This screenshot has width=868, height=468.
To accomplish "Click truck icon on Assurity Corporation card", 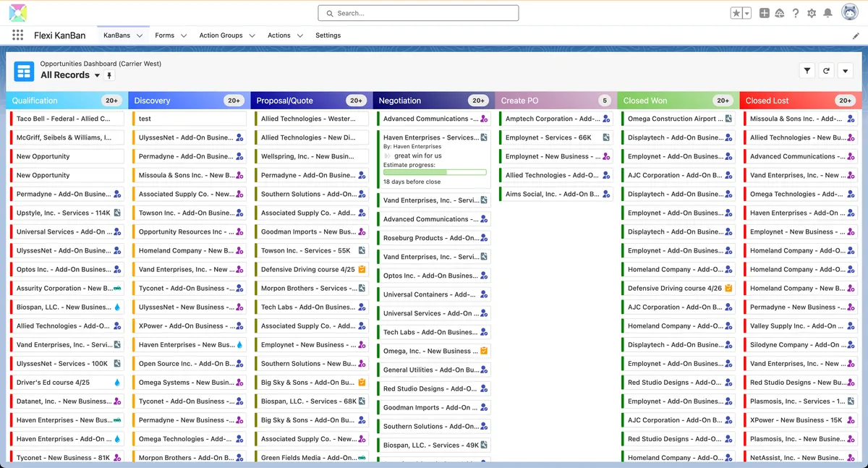I will tap(117, 288).
